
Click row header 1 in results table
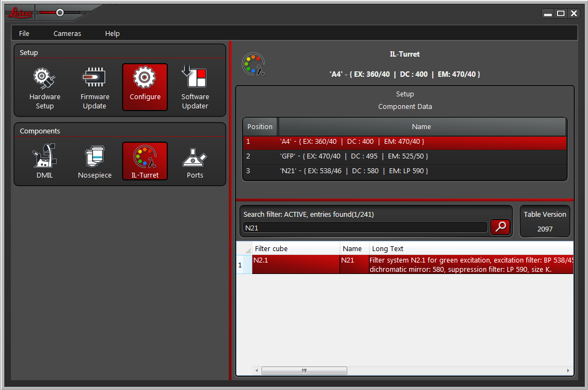tap(244, 265)
